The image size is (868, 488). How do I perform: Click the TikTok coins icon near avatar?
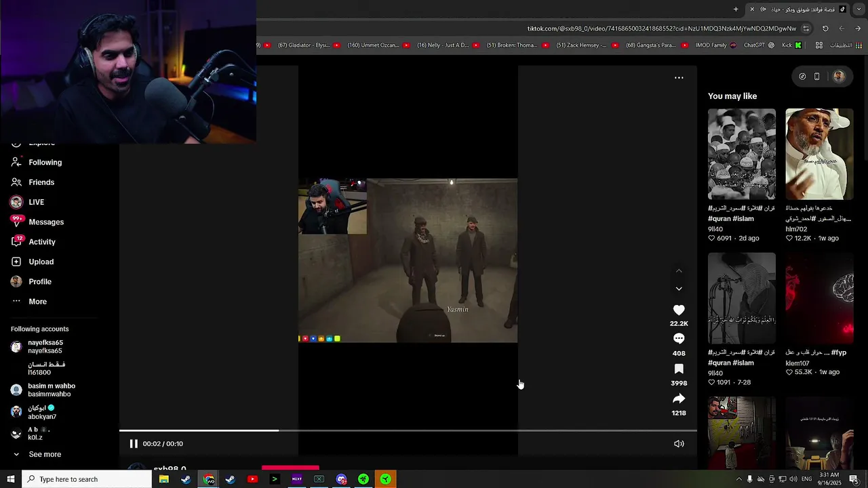tap(802, 77)
